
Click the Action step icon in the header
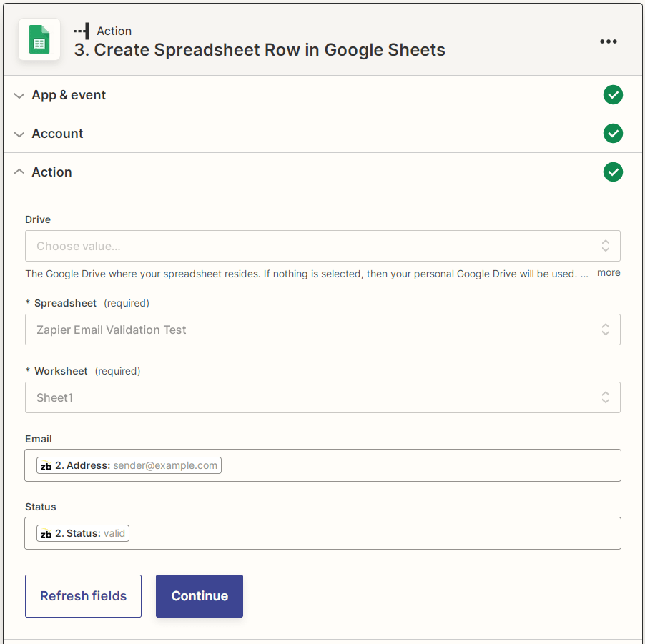[82, 31]
